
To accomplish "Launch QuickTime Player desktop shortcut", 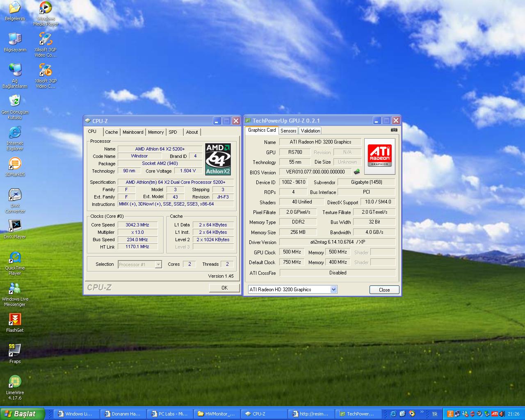I will coord(15,263).
